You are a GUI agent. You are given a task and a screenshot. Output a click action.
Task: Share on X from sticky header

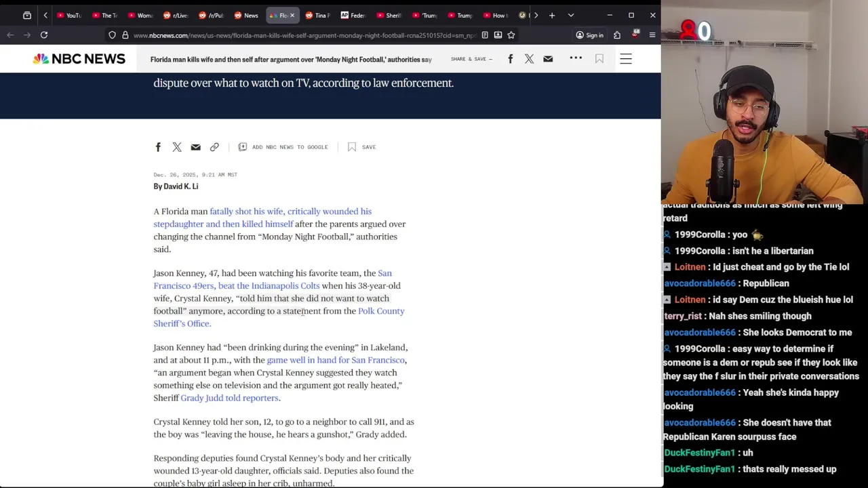529,59
